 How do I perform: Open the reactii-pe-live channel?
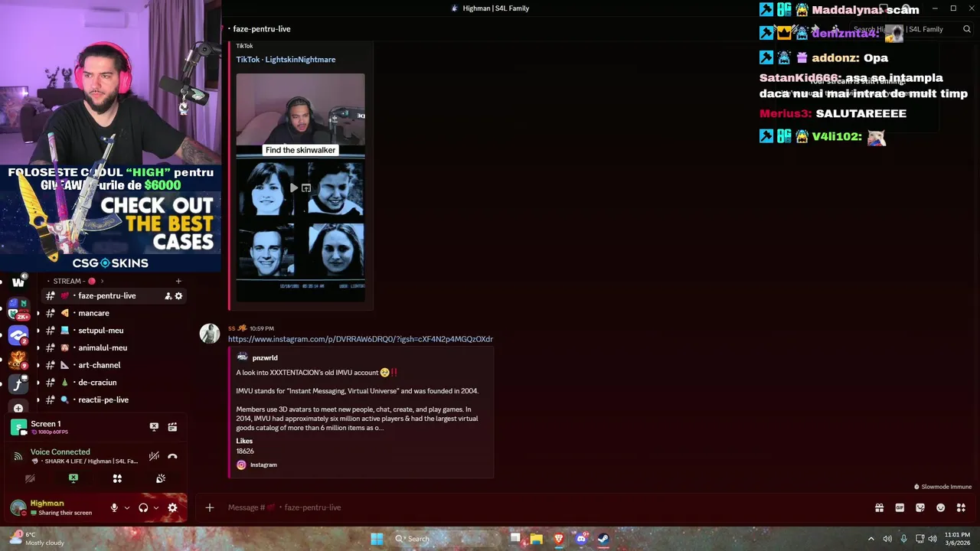[x=112, y=399]
